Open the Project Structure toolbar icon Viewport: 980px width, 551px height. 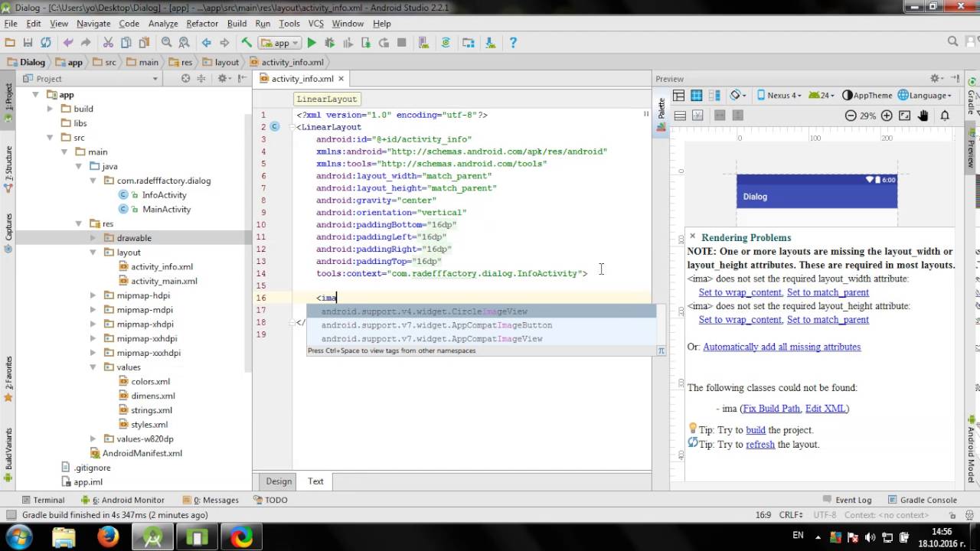[468, 43]
